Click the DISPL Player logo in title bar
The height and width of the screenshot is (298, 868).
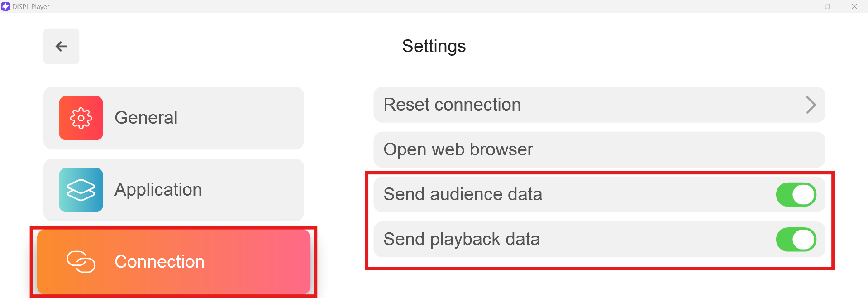5,6
